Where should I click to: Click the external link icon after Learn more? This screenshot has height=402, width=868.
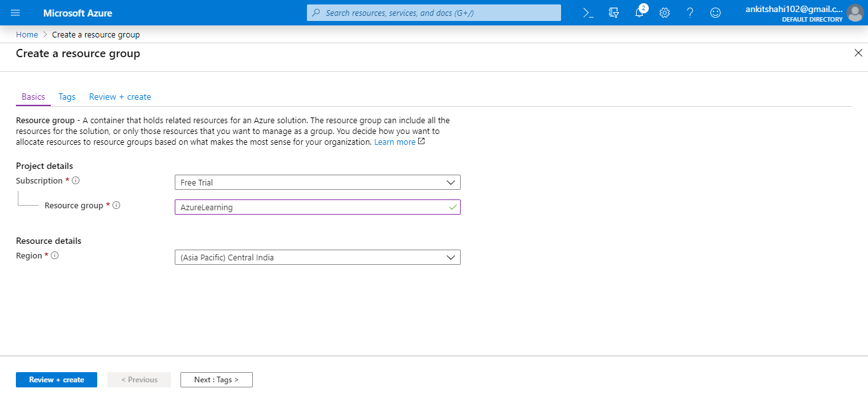pos(421,142)
